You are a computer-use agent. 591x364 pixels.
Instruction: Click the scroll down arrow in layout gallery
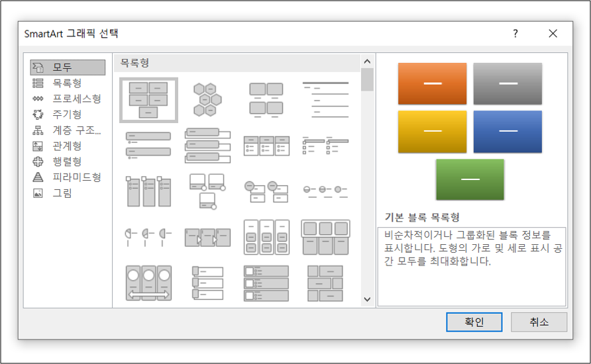(x=368, y=300)
